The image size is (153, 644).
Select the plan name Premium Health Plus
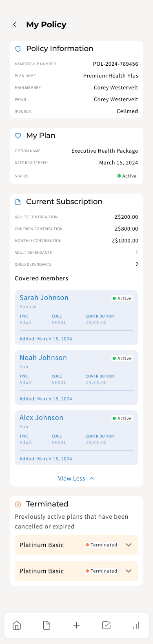point(111,76)
